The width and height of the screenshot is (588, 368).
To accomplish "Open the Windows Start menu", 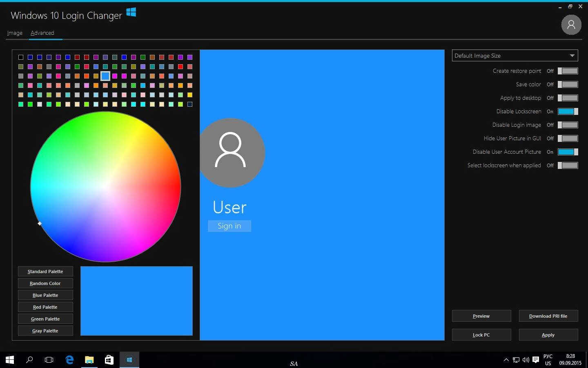I will (10, 360).
